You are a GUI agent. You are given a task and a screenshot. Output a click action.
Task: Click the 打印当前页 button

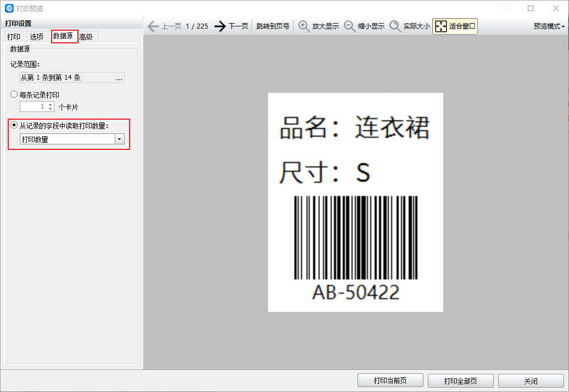click(391, 381)
